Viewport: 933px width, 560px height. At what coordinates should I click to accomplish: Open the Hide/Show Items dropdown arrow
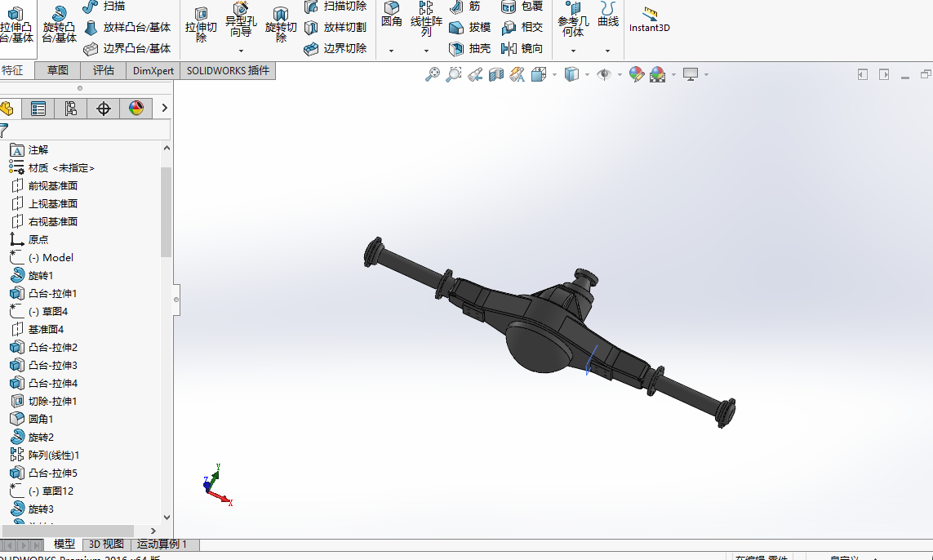(620, 74)
